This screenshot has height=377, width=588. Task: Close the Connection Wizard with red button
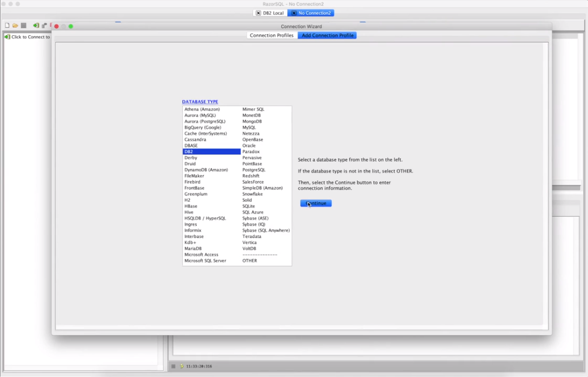[x=56, y=26]
